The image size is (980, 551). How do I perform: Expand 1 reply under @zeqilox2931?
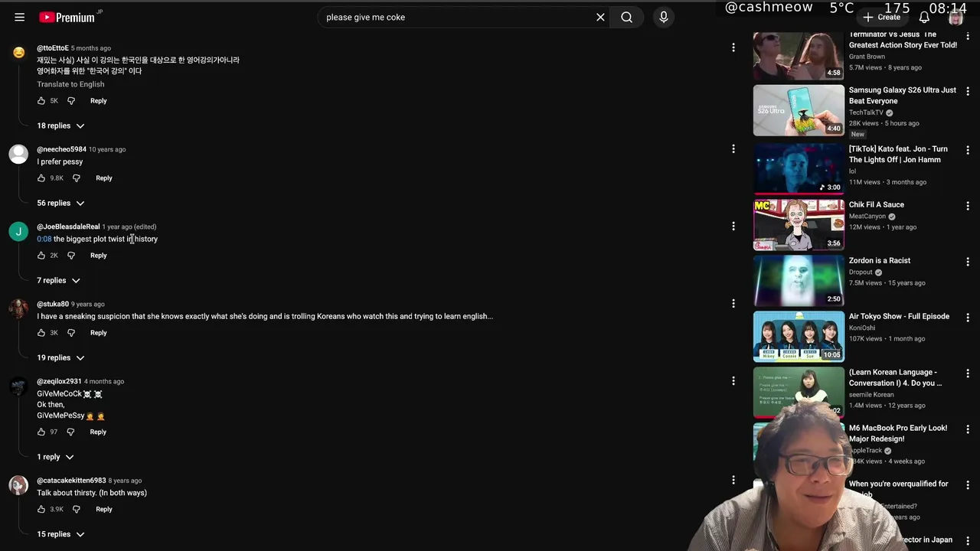point(55,457)
